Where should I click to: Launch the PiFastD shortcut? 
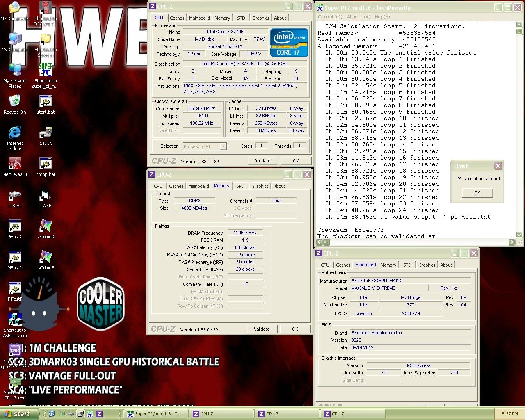tap(15, 260)
